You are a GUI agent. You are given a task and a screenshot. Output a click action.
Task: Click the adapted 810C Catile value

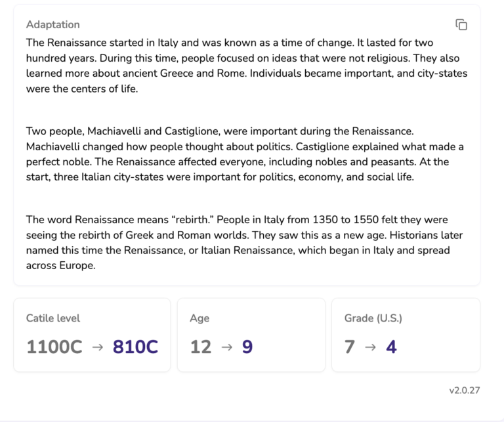[135, 347]
